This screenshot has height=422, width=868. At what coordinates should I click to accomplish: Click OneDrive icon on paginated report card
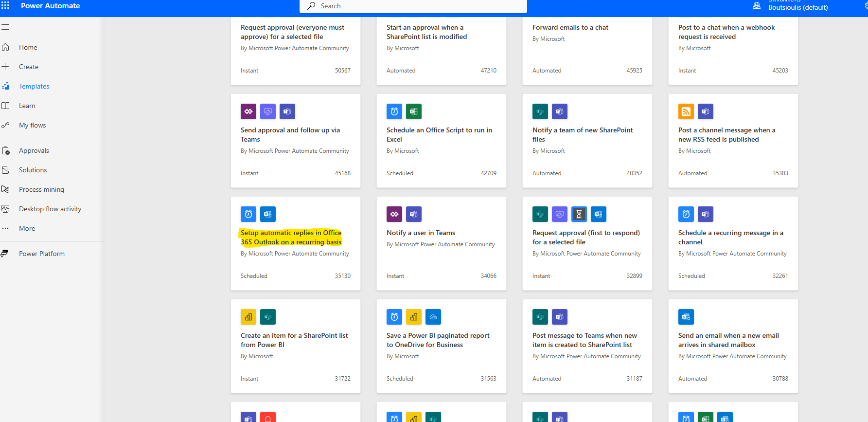433,317
